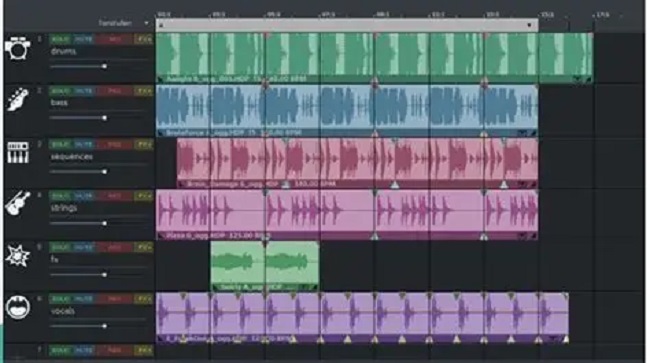Image resolution: width=650 pixels, height=363 pixels.
Task: Click the violin icon of the strings track
Action: (17, 203)
